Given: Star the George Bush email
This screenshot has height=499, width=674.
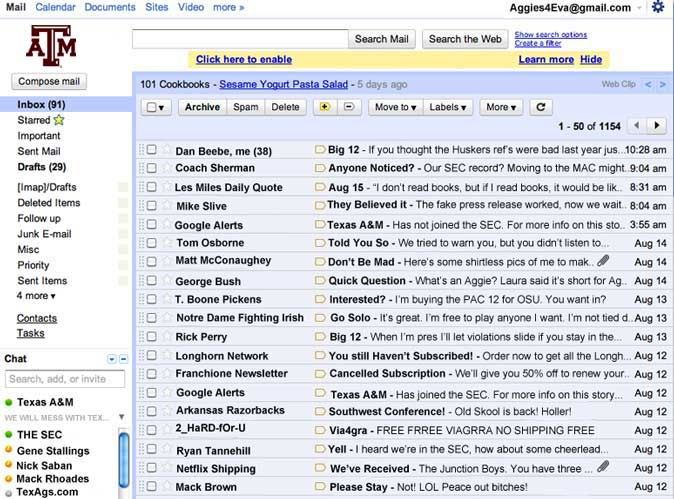Looking at the screenshot, I should (167, 280).
